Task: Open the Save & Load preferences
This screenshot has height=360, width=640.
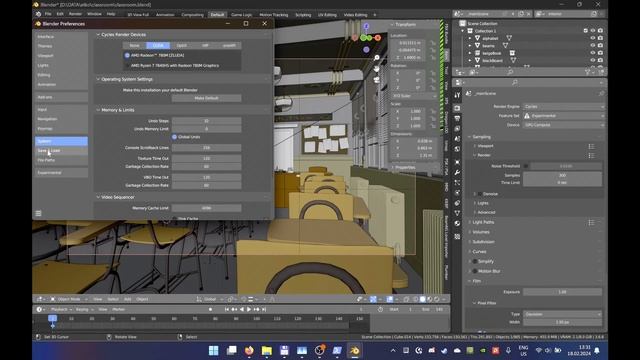Action: [x=61, y=151]
